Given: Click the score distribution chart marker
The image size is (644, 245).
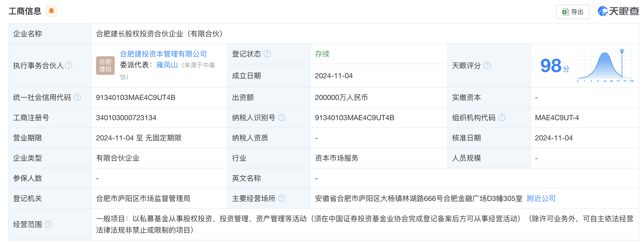Looking at the screenshot, I should tap(622, 51).
